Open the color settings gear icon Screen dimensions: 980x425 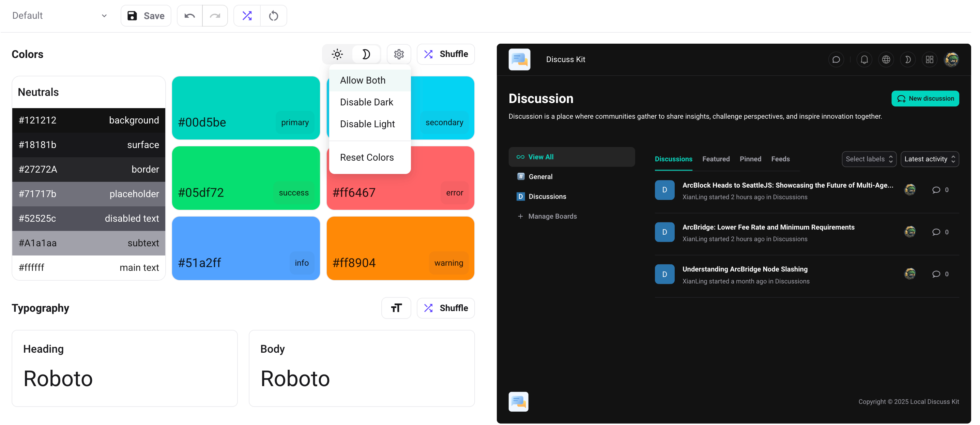point(399,54)
